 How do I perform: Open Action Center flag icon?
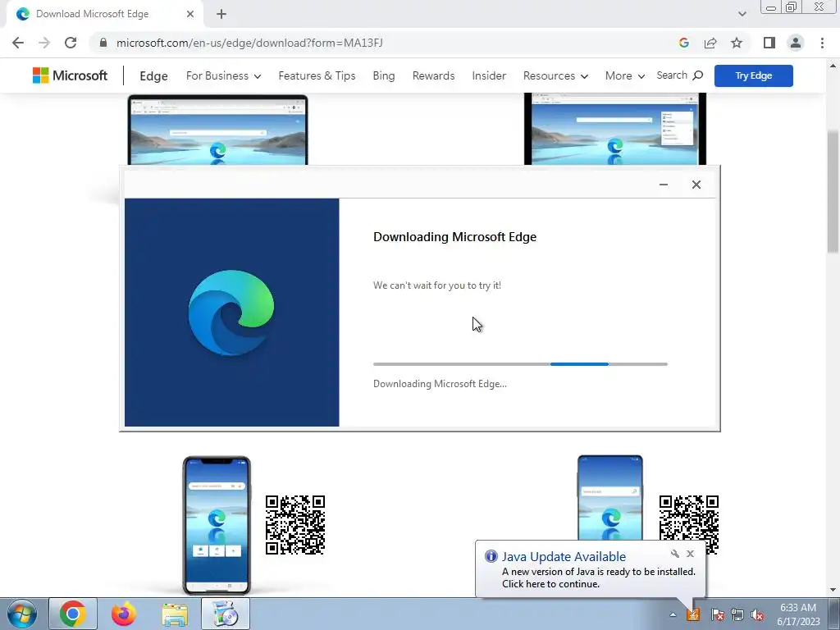717,615
